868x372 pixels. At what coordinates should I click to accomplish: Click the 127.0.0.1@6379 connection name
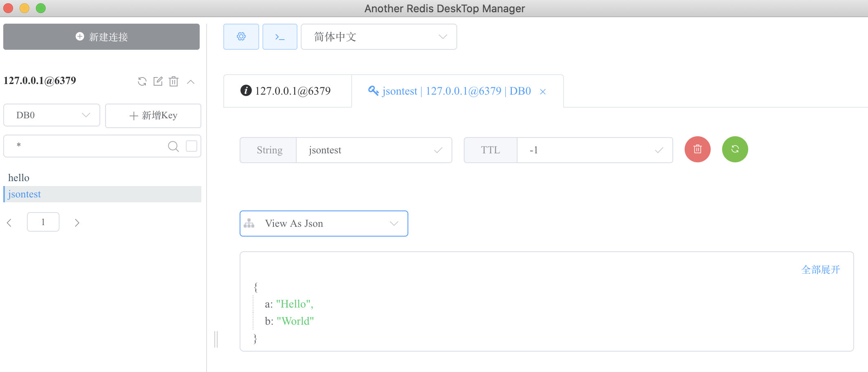[x=40, y=81]
